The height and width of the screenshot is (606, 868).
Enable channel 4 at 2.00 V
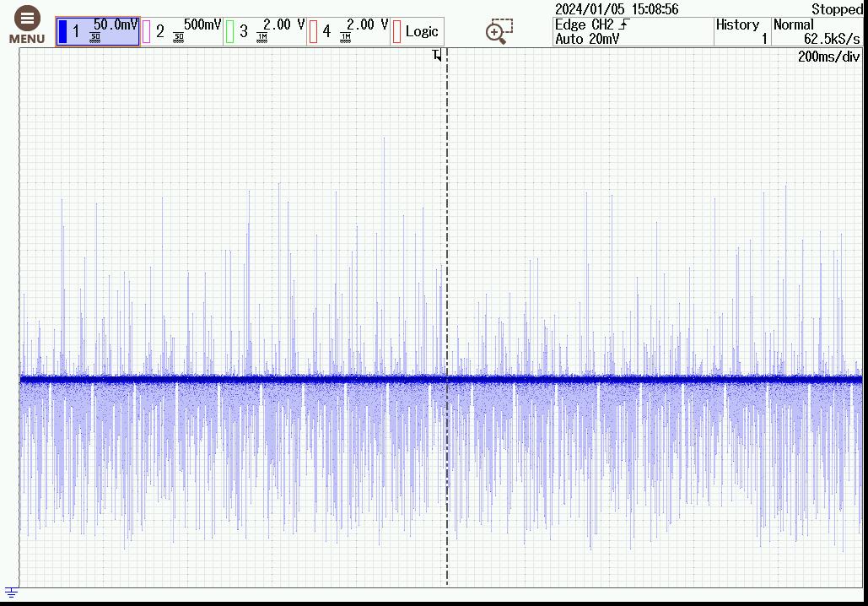coord(348,31)
